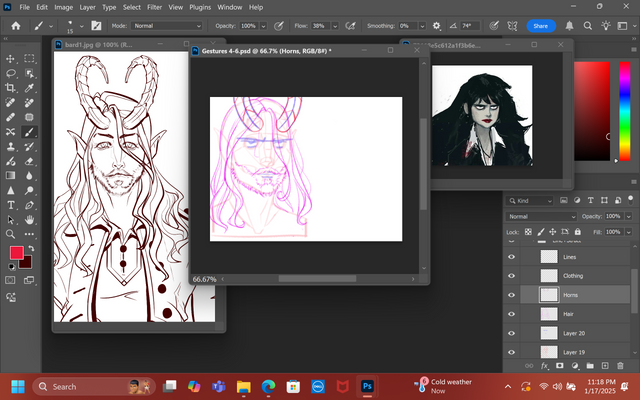Screen dimensions: 640x400
Task: Activate the Hand tool
Action: [29, 218]
